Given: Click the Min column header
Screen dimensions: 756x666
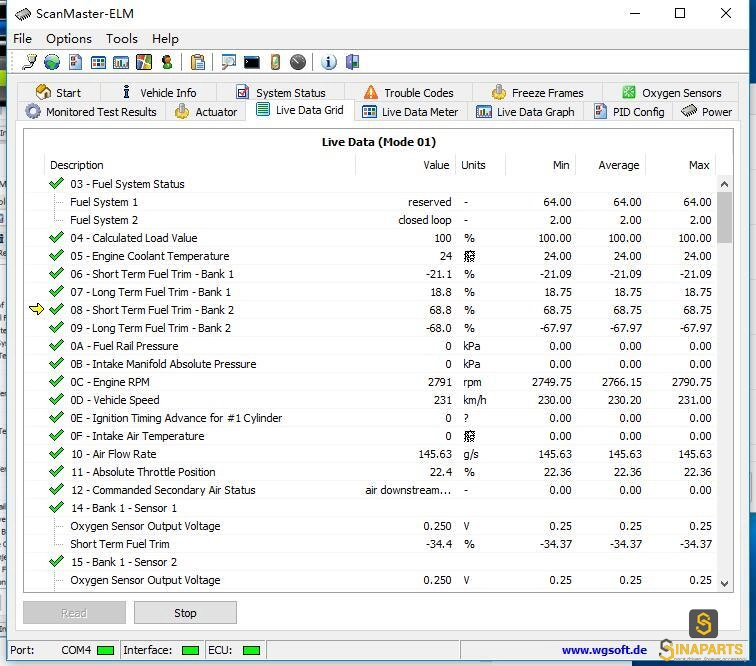Looking at the screenshot, I should [x=540, y=165].
